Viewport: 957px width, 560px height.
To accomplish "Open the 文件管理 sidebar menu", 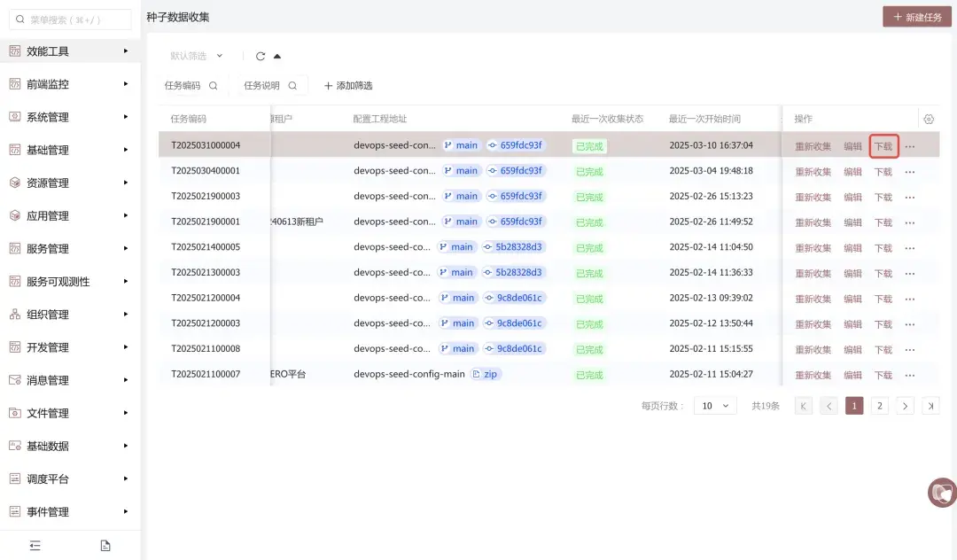I will pyautogui.click(x=70, y=414).
